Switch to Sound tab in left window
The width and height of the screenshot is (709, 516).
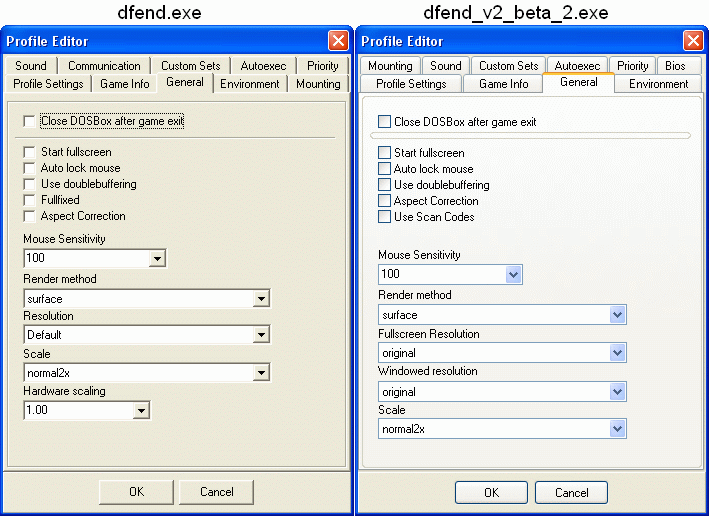[31, 66]
